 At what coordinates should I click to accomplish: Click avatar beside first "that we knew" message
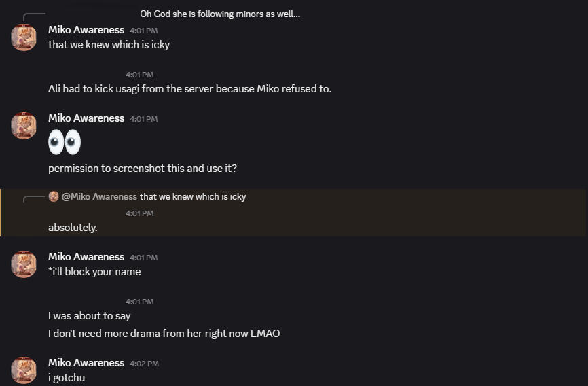point(24,37)
